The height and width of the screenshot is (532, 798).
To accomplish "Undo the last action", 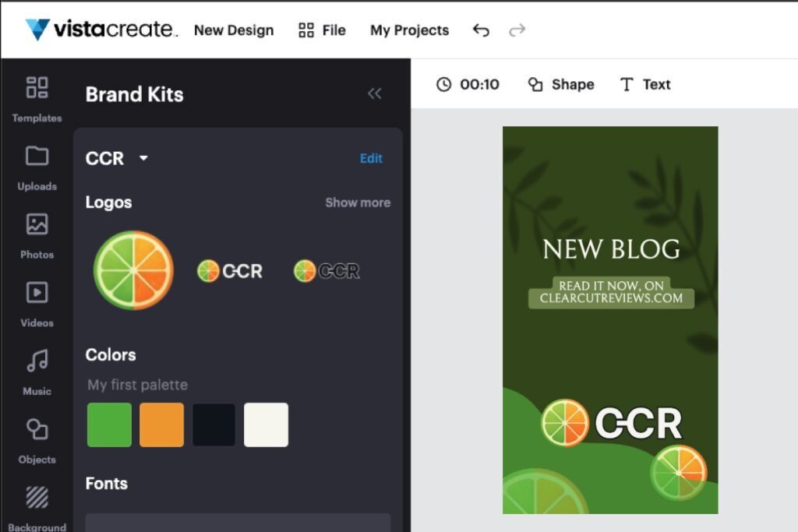I will pyautogui.click(x=481, y=30).
